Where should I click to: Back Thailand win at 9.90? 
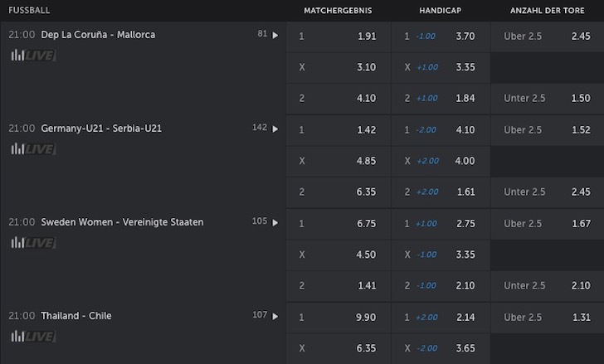click(x=339, y=318)
